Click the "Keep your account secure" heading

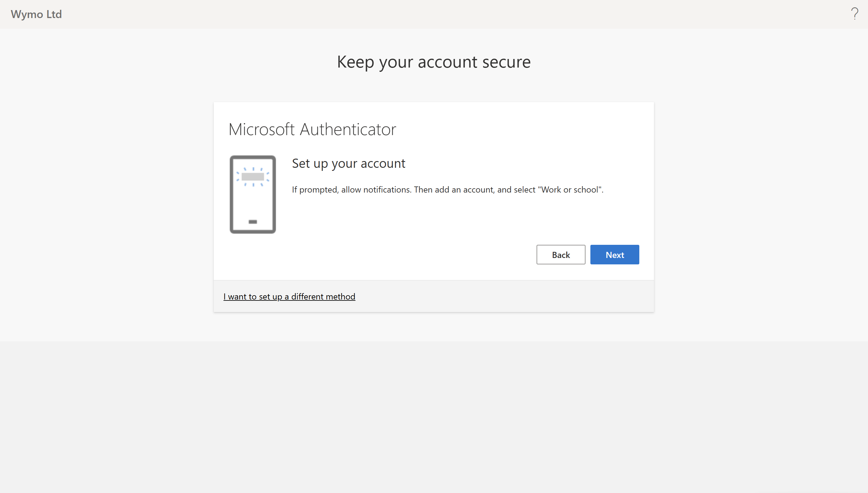434,62
